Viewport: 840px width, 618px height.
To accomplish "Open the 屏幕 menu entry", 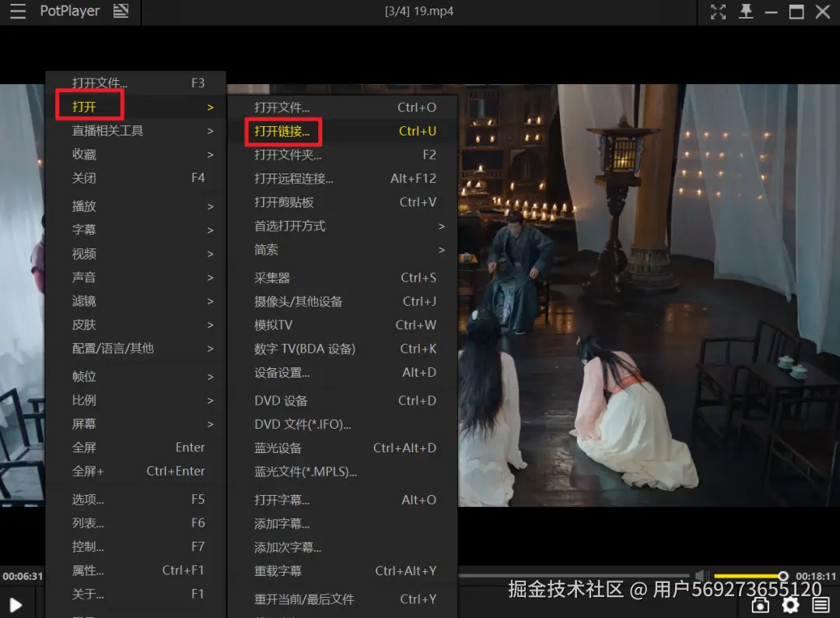I will [136, 424].
